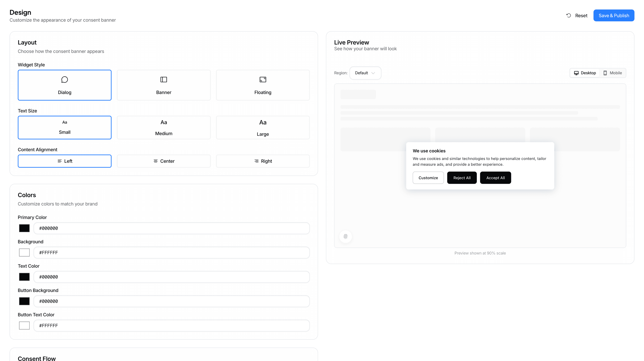Set text size to Large
The width and height of the screenshot is (644, 361).
point(263,127)
